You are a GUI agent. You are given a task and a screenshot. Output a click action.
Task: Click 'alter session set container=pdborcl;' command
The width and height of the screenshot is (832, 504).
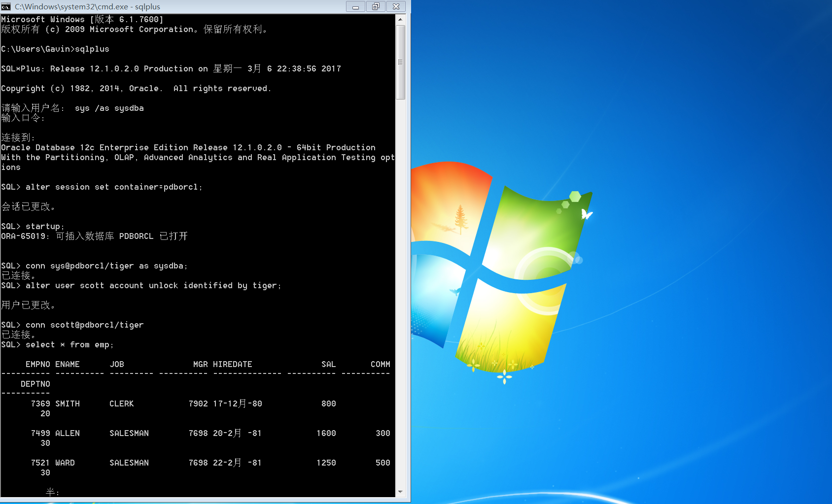pyautogui.click(x=114, y=187)
